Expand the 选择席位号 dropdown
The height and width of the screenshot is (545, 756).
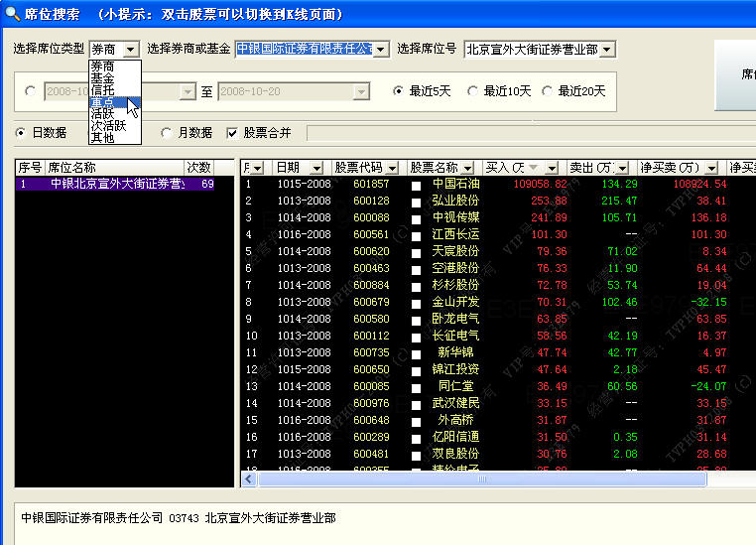(x=607, y=49)
